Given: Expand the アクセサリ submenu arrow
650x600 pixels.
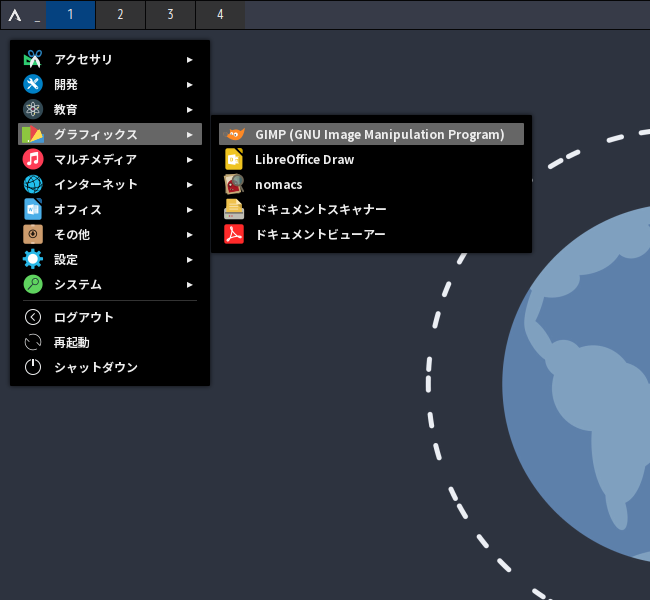Looking at the screenshot, I should [x=190, y=59].
